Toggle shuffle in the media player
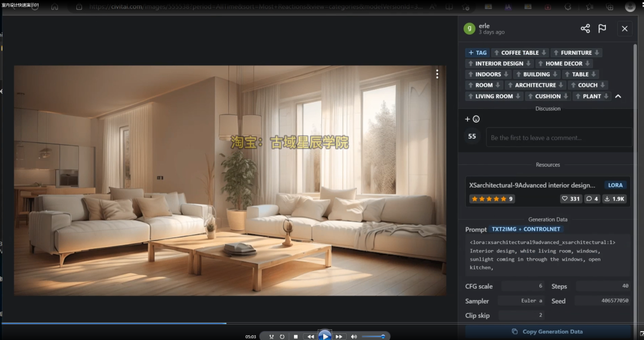 coord(271,336)
